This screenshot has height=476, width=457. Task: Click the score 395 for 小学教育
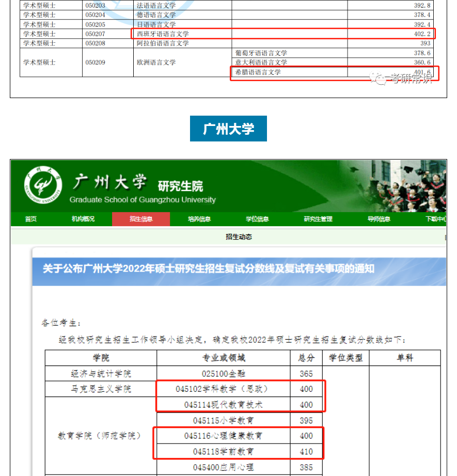coord(306,421)
